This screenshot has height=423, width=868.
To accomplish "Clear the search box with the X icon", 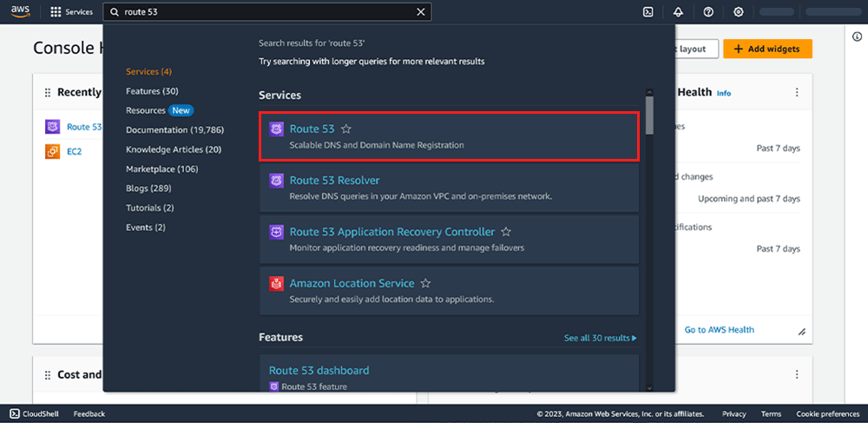I will (421, 11).
